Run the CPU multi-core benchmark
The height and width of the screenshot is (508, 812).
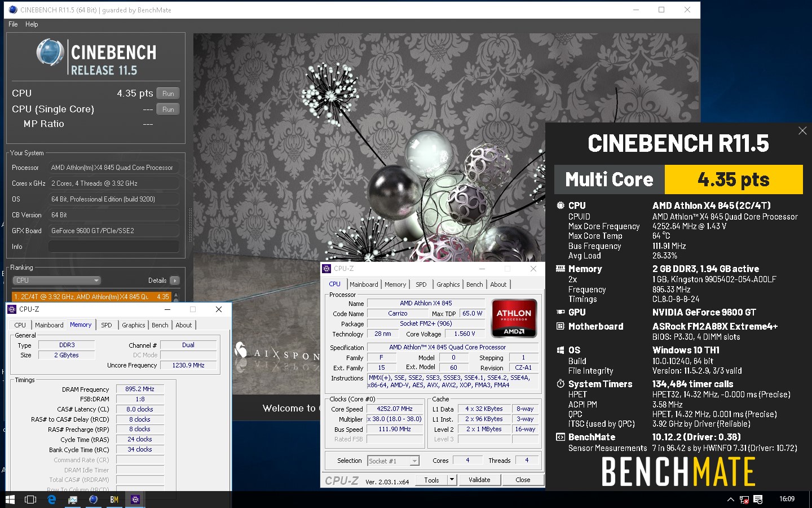pyautogui.click(x=168, y=93)
